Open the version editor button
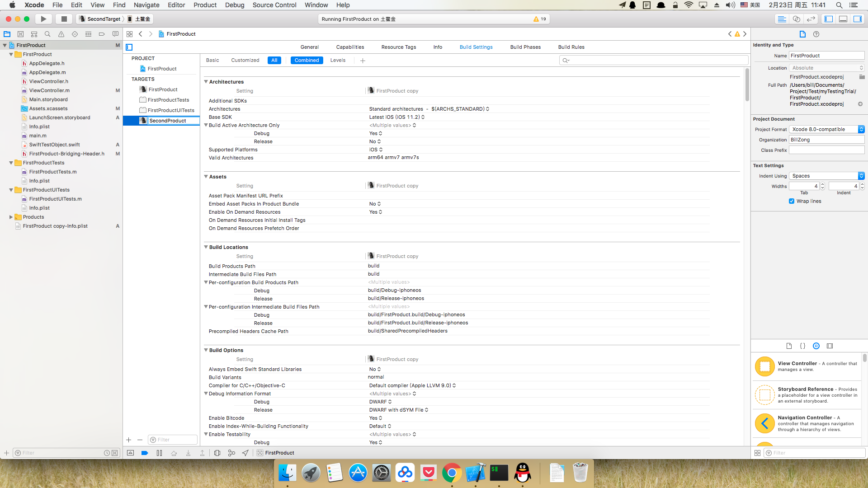Image resolution: width=868 pixels, height=488 pixels. (x=811, y=19)
